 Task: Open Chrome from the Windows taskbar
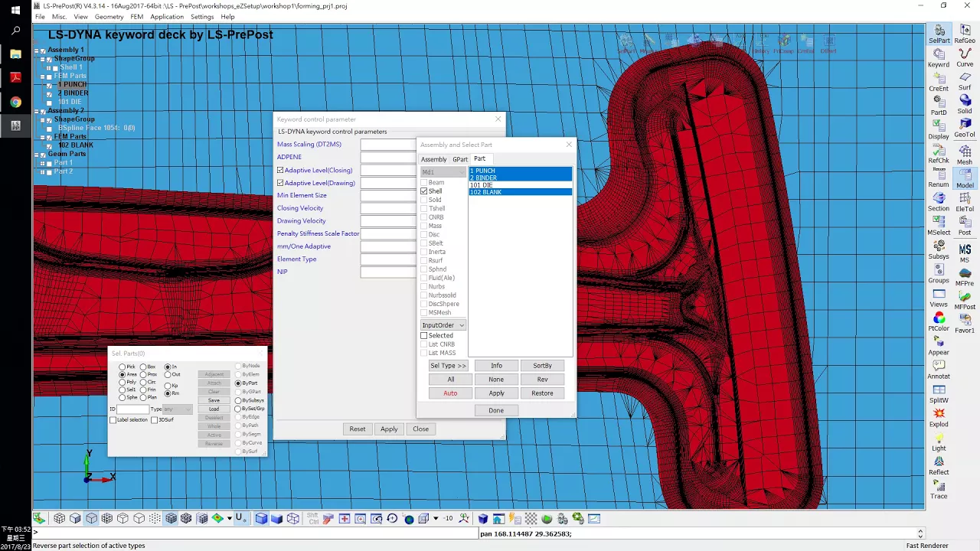click(x=15, y=102)
